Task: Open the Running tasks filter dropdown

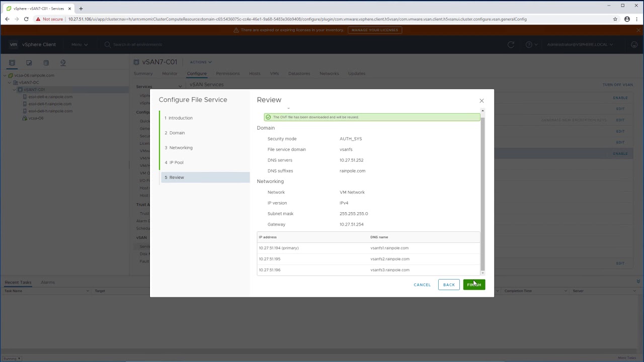Action: tap(12, 358)
